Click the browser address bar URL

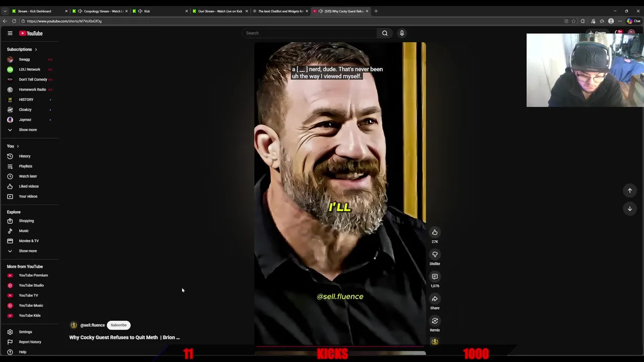(64, 21)
